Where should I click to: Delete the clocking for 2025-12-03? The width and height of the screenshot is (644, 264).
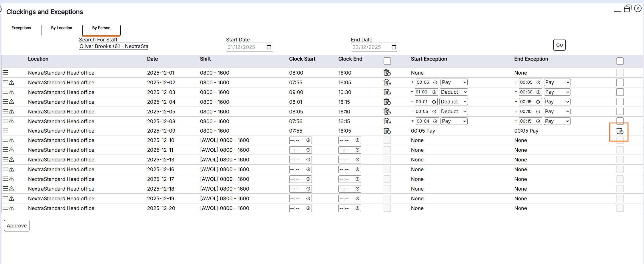coord(387,92)
